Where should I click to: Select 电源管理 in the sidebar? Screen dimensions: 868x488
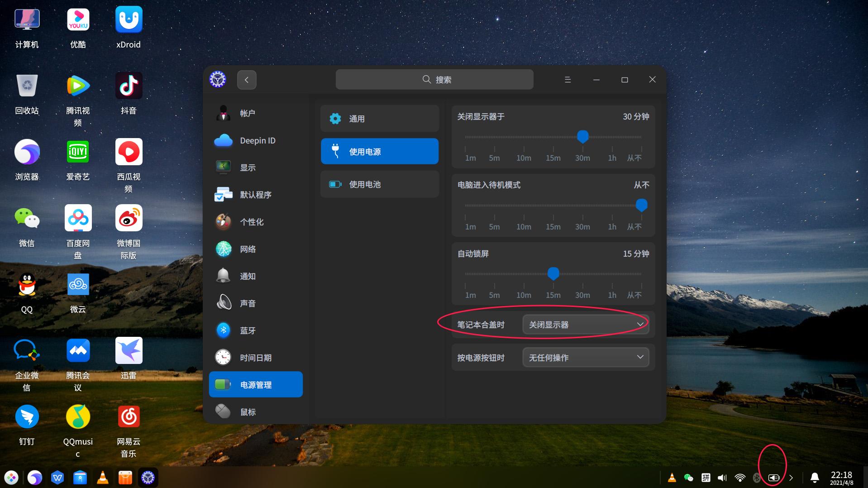tap(256, 384)
